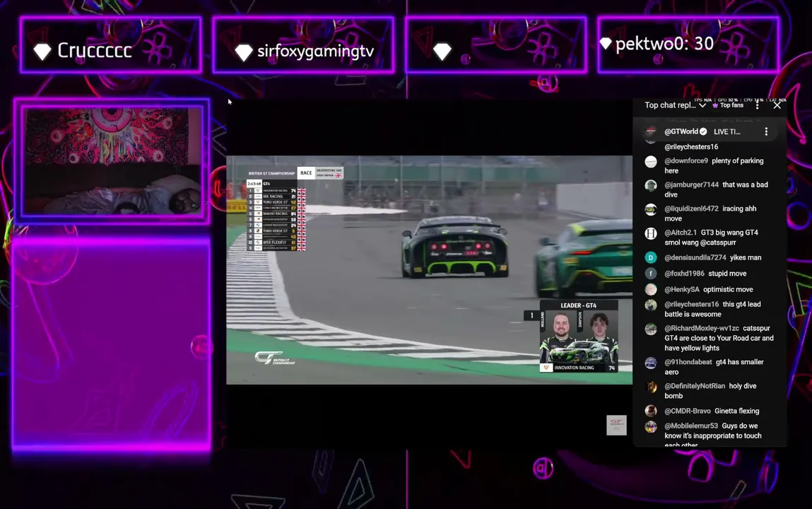Select the message "stupid move"
Screen dimensions: 812x509
pyautogui.click(x=727, y=274)
